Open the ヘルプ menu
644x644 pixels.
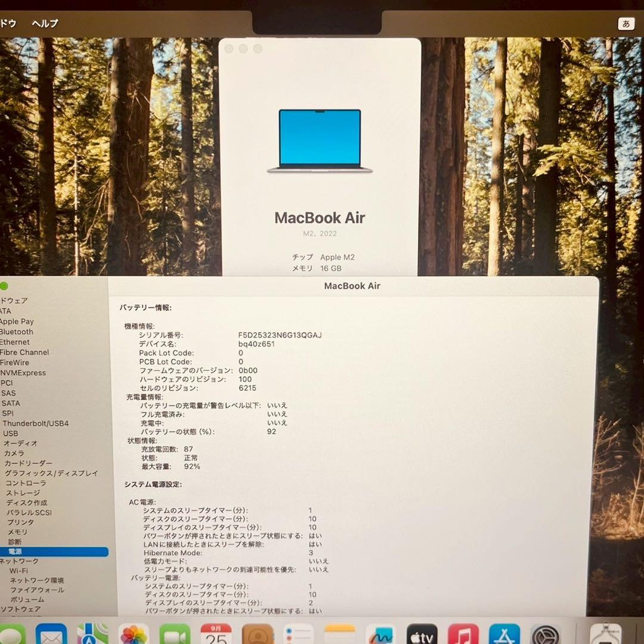pyautogui.click(x=45, y=24)
